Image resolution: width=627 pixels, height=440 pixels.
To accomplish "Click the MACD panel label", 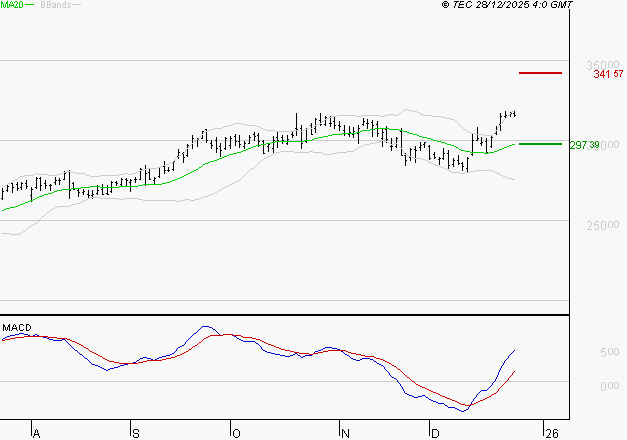I will coord(17,328).
